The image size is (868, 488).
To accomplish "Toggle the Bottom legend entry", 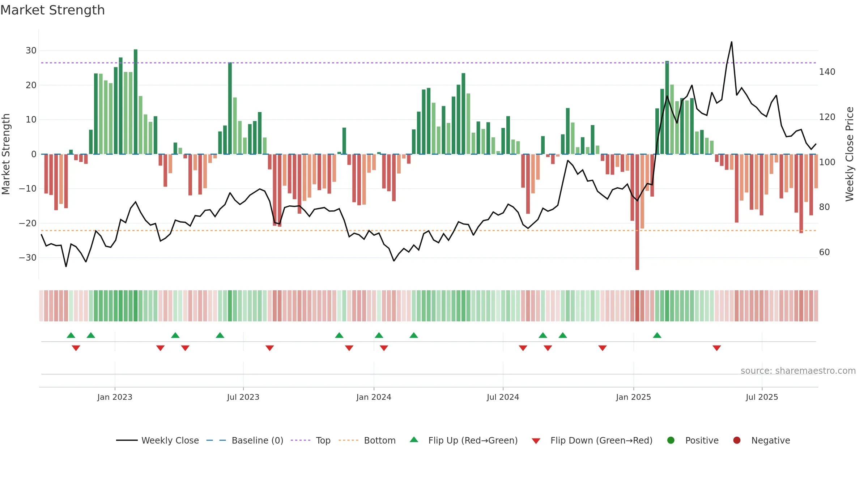I will (367, 440).
